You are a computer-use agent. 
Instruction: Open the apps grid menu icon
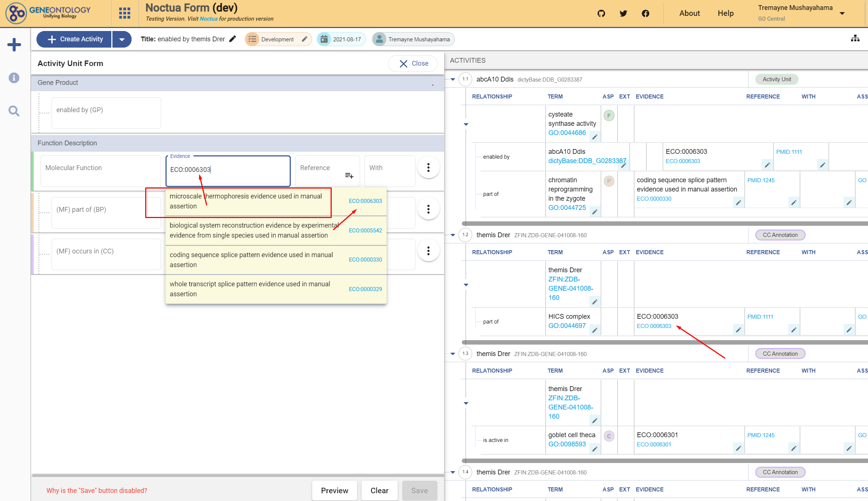pyautogui.click(x=125, y=13)
